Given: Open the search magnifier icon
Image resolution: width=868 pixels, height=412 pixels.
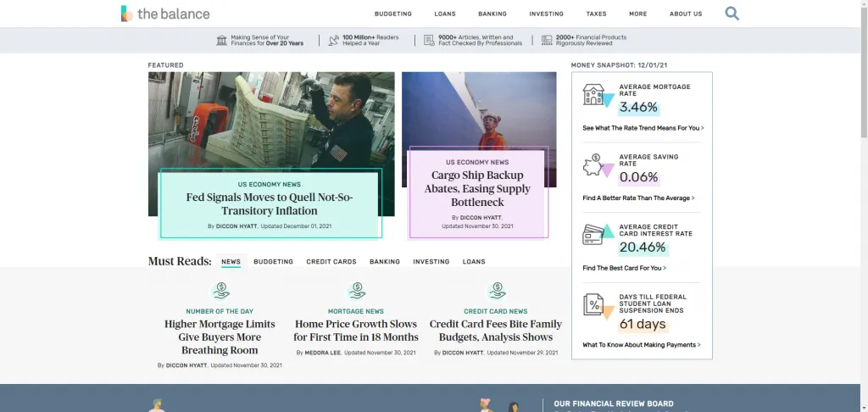Looking at the screenshot, I should point(732,14).
